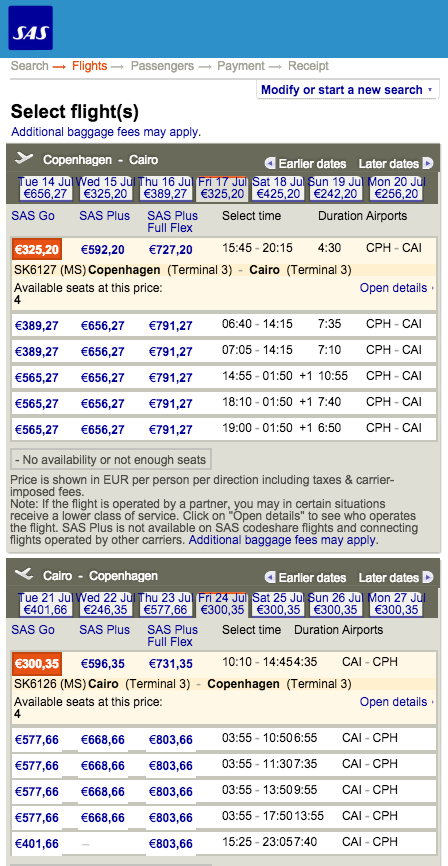Choose SAS Plus fare €592,20
The height and width of the screenshot is (866, 448).
click(x=103, y=250)
